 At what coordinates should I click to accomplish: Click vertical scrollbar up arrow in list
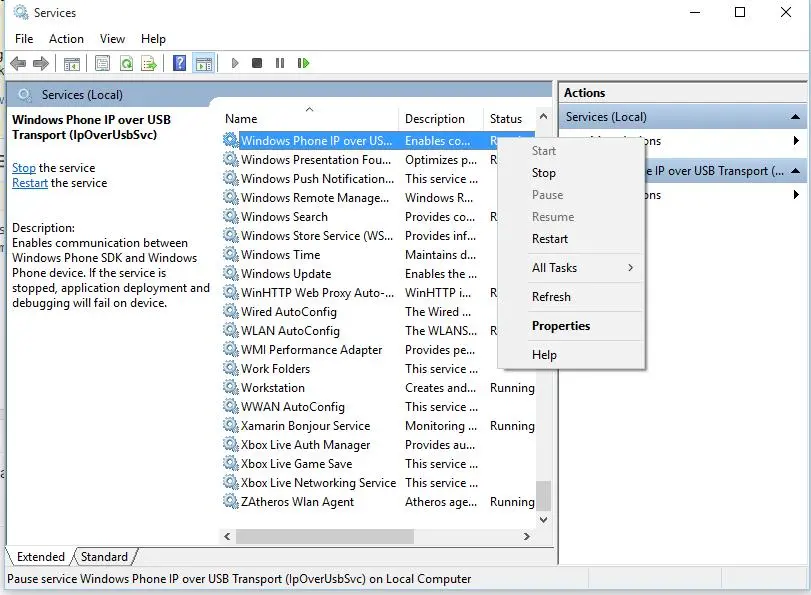[543, 117]
